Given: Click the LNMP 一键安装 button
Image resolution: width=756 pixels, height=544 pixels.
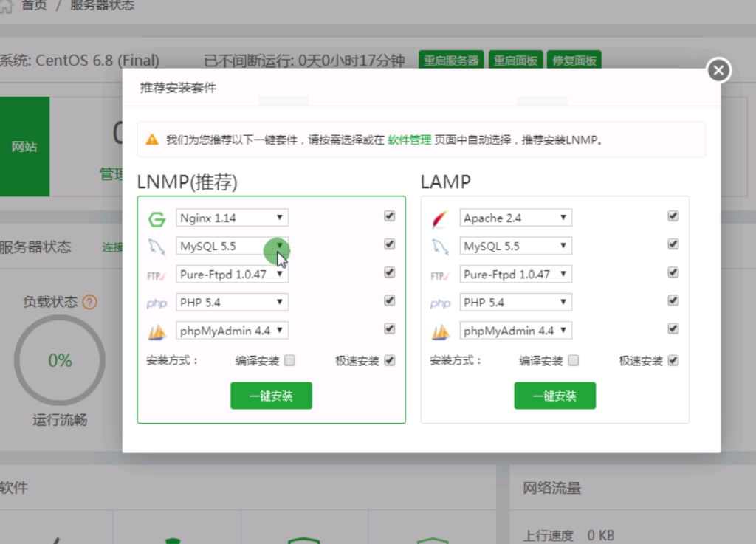Looking at the screenshot, I should point(271,396).
